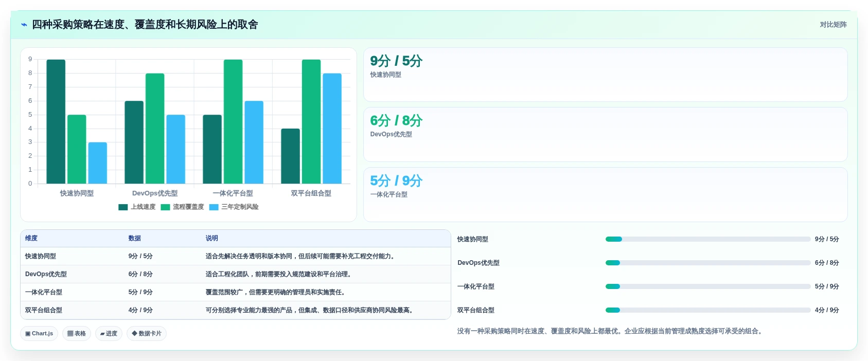Click the title 四种采购策略在速度、覆盖度和长期风险上的取舍
Screen dimensions: 868x361
click(145, 25)
